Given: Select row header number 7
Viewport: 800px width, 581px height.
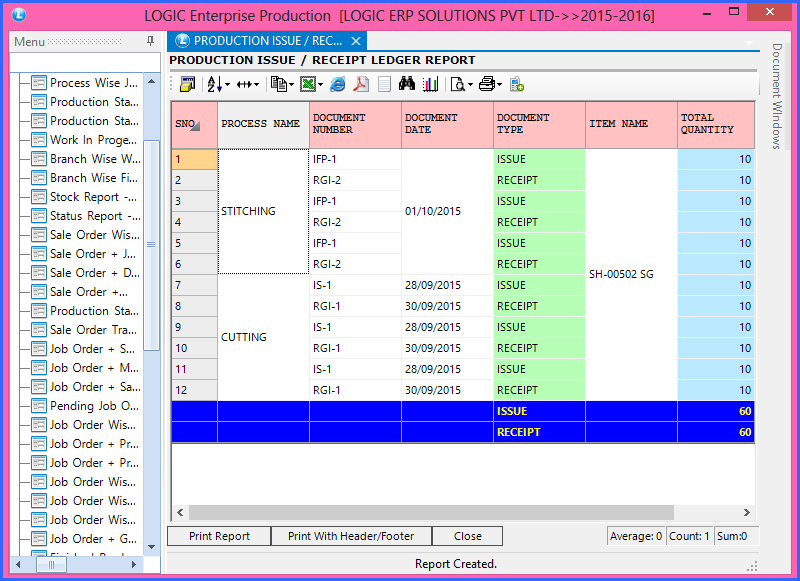Looking at the screenshot, I should (x=194, y=285).
